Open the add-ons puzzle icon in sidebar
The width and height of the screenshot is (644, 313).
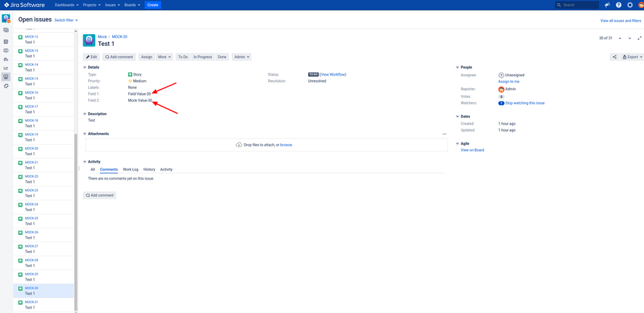6,86
